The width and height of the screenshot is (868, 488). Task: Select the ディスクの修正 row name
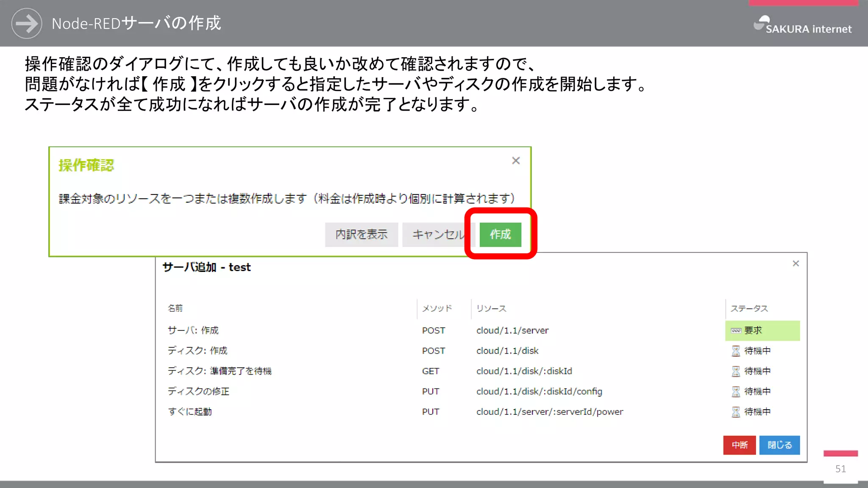tap(198, 391)
